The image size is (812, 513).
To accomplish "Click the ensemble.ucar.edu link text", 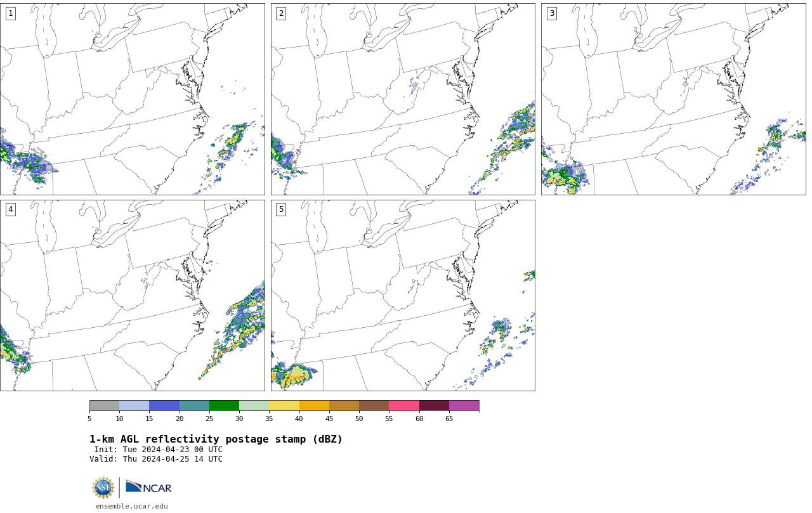I will [x=132, y=506].
